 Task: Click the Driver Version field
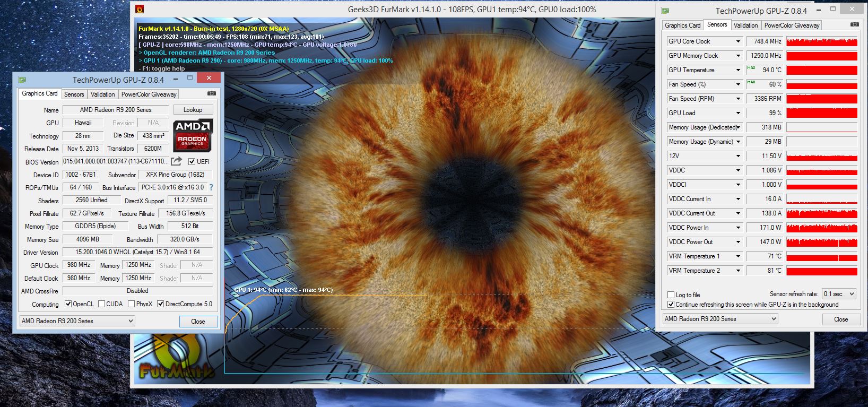138,252
